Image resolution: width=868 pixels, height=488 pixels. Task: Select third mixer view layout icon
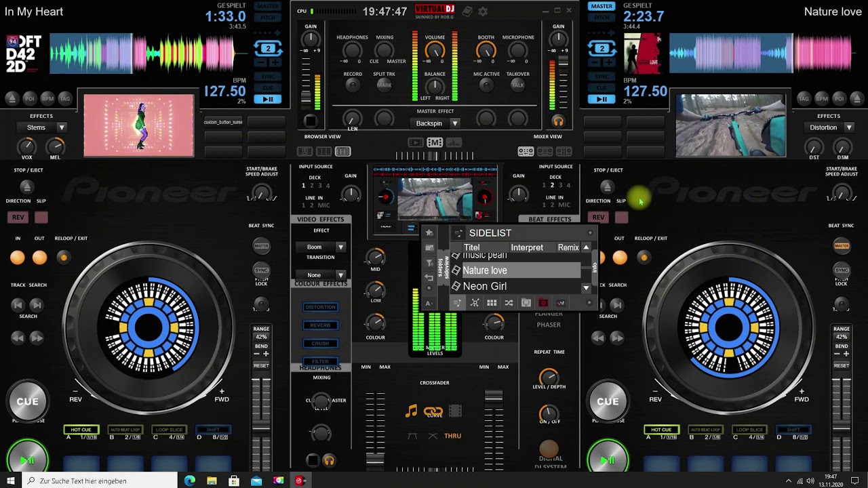pos(564,151)
